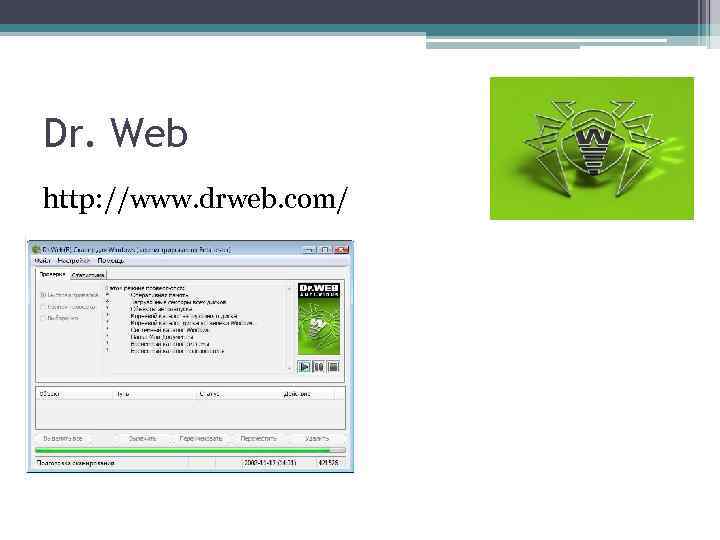720x540 pixels.
Task: Select the Временный каталог пользователя item
Action: pos(177,351)
